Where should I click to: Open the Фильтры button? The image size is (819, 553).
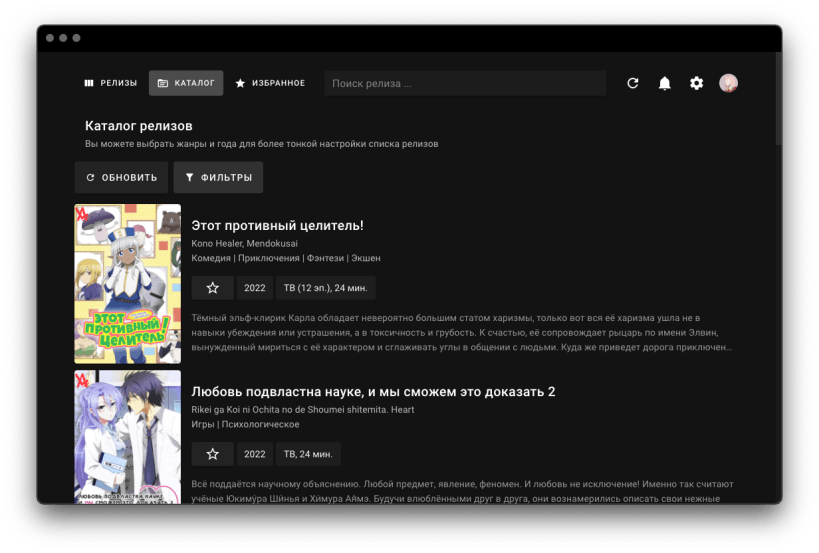click(x=218, y=178)
